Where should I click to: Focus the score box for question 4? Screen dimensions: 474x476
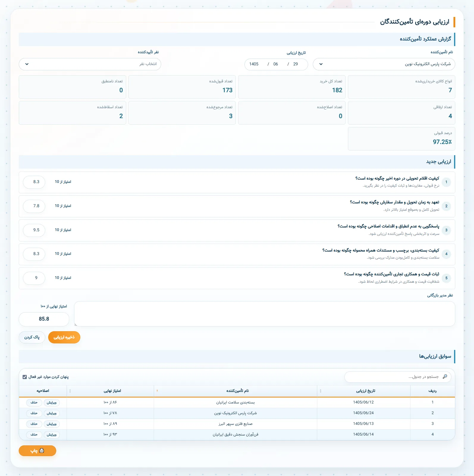(x=34, y=254)
